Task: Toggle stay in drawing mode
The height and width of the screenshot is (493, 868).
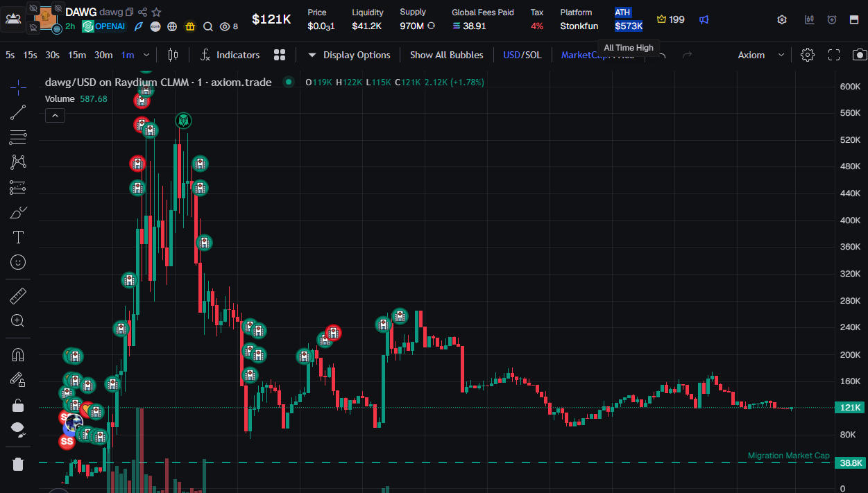Action: tap(19, 379)
